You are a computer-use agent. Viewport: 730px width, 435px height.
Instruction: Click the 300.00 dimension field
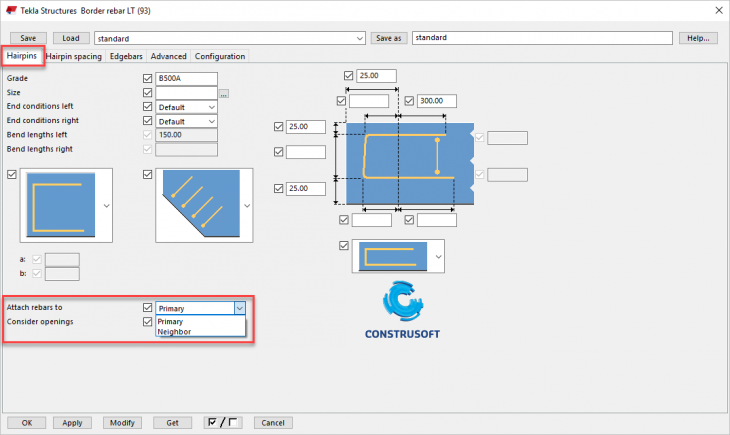[x=437, y=101]
